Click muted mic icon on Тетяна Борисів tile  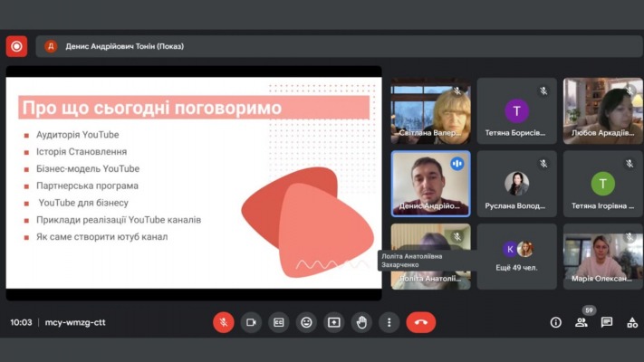click(543, 91)
